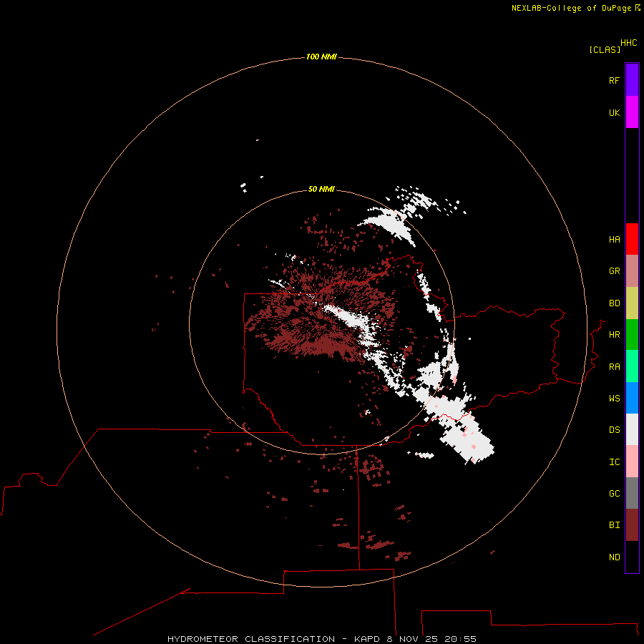Image resolution: width=644 pixels, height=644 pixels.
Task: Click the BD yellow legend swatch
Action: pyautogui.click(x=632, y=303)
